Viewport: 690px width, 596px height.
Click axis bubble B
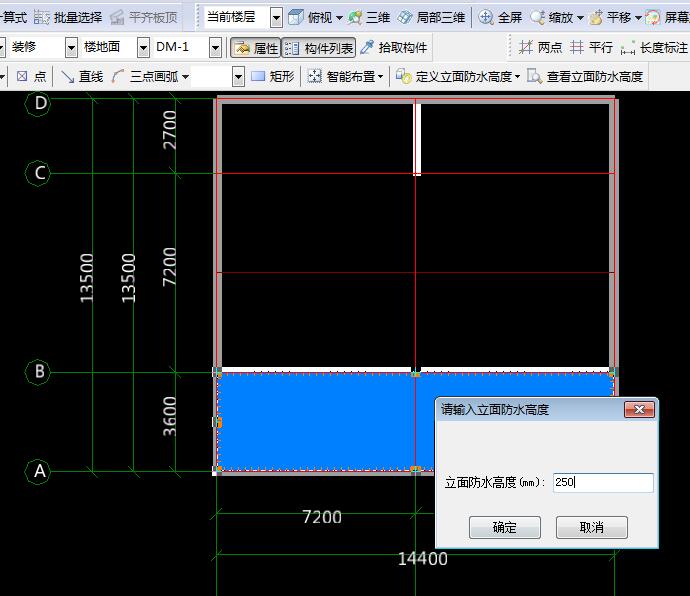coord(39,372)
